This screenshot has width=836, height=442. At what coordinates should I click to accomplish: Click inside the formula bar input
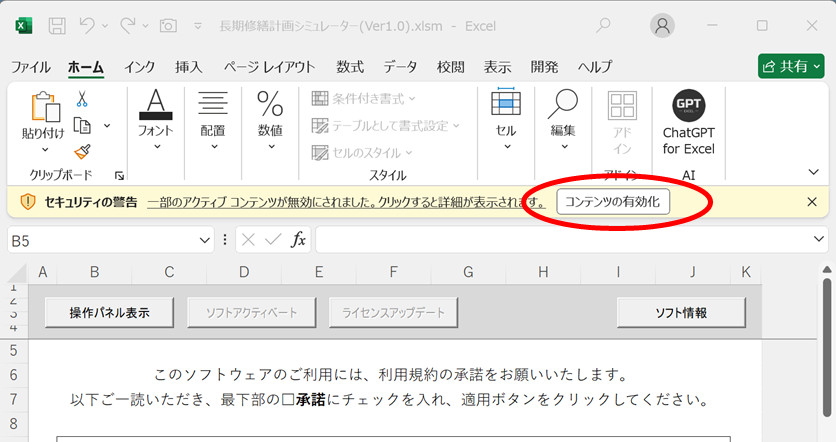pos(560,240)
